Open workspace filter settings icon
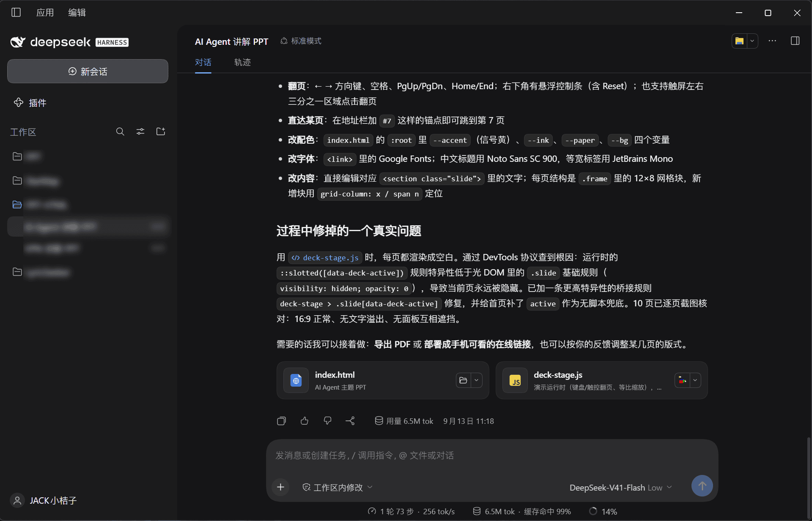Image resolution: width=812 pixels, height=521 pixels. pyautogui.click(x=140, y=131)
